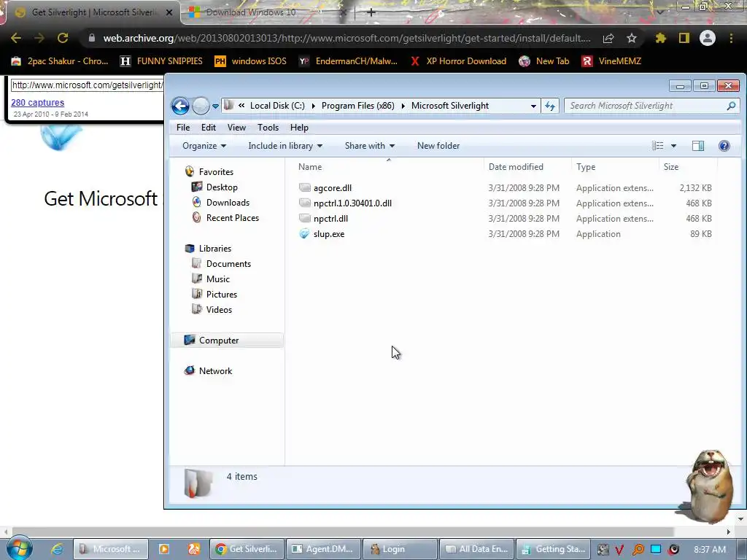Open Internet Explorer from taskbar
The height and width of the screenshot is (560, 747).
(57, 549)
